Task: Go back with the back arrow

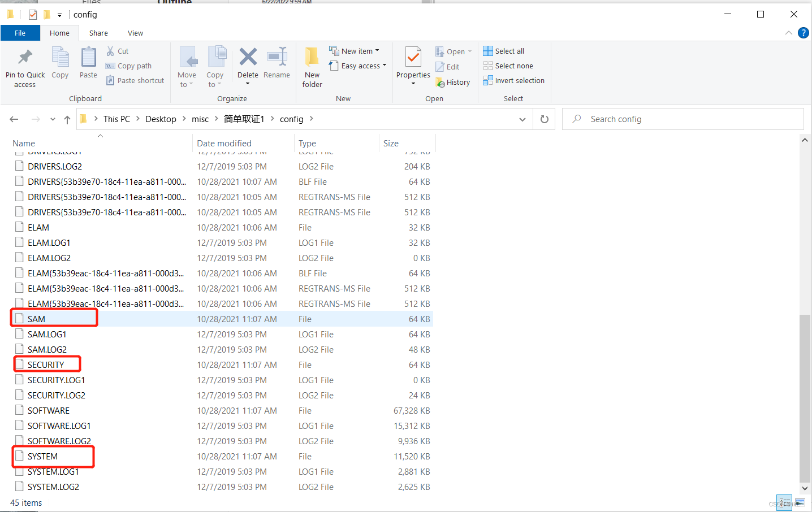Action: pos(14,119)
